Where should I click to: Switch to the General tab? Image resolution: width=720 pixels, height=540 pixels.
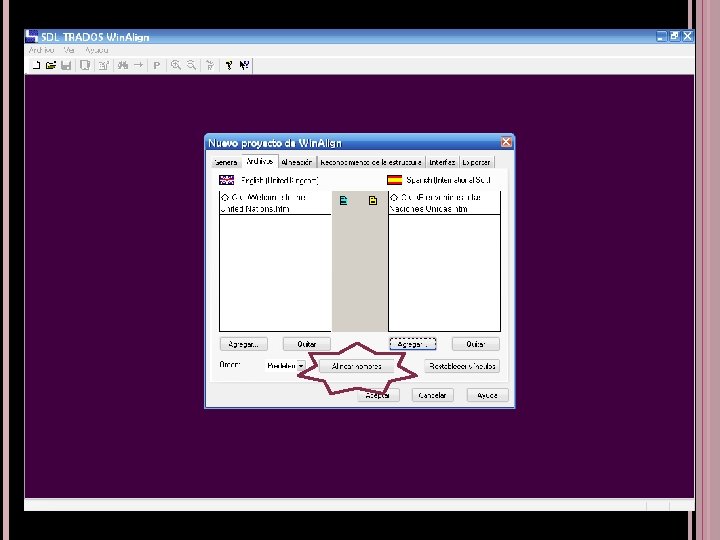click(x=226, y=162)
